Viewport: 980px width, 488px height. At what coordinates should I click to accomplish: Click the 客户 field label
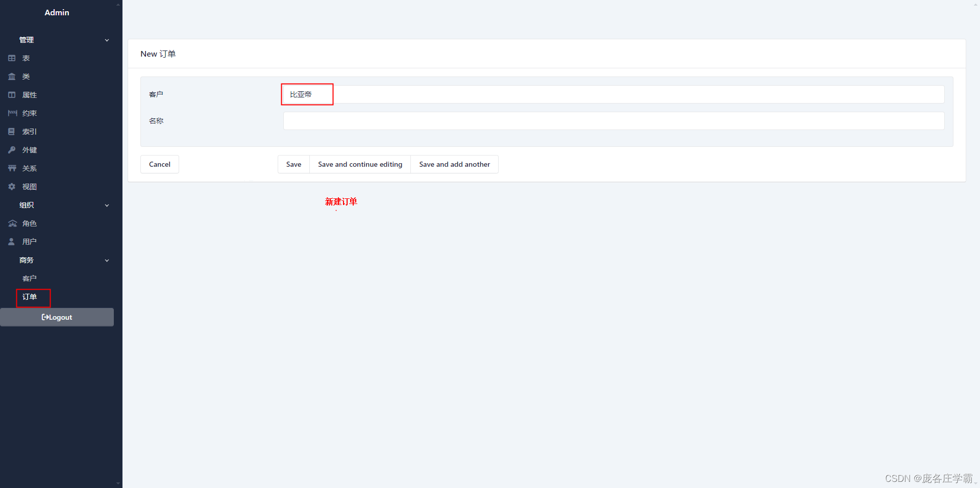(156, 94)
